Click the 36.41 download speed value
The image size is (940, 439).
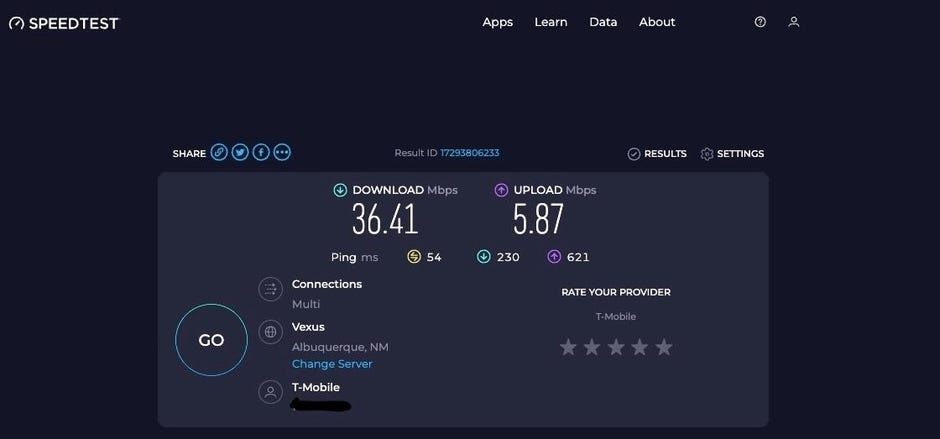[385, 219]
